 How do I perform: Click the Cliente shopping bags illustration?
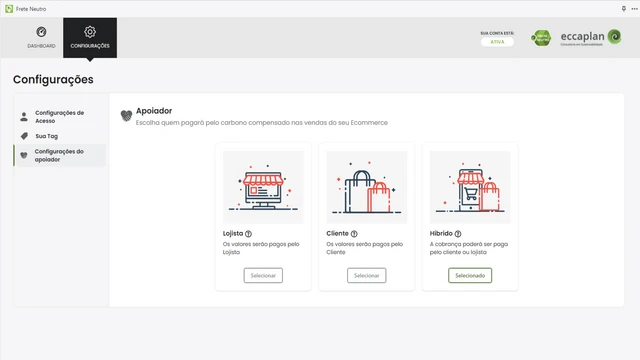(367, 187)
